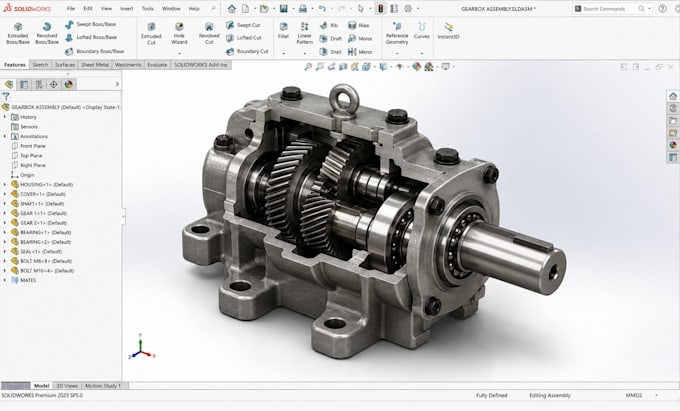Select the SOLIDWORKS Add-Ins tab
The image size is (680, 411).
[x=201, y=65]
